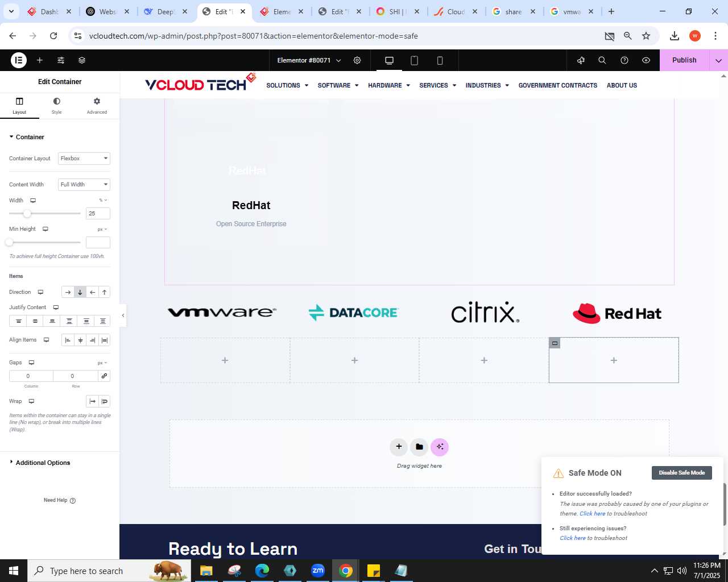Image resolution: width=728 pixels, height=582 pixels.
Task: Click GOVERNMENT CONTRACTS nav link
Action: (x=558, y=85)
